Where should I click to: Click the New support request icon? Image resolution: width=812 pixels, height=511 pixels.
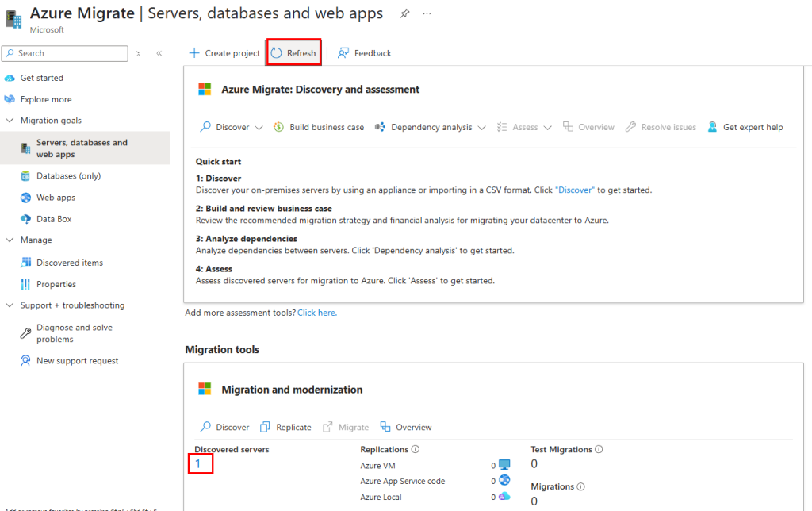[25, 360]
